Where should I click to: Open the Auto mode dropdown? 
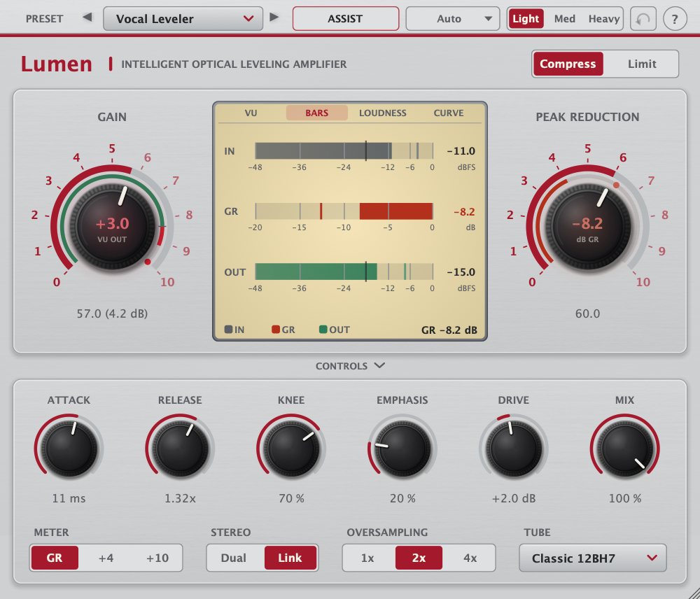click(453, 19)
